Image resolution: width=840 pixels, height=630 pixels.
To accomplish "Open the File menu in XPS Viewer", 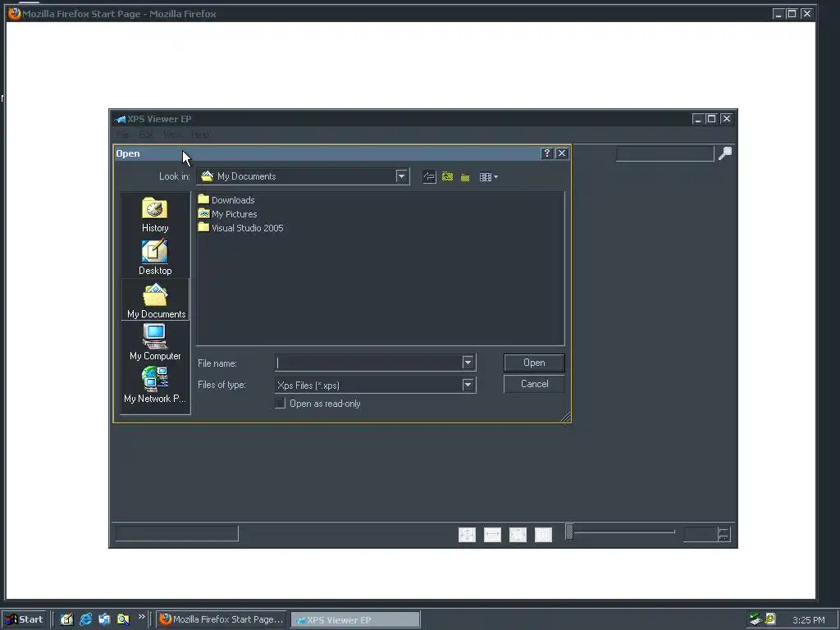I will coord(123,135).
